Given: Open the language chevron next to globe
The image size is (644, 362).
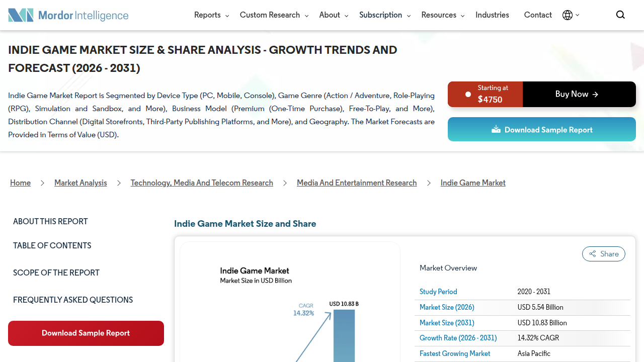Looking at the screenshot, I should click(x=577, y=15).
